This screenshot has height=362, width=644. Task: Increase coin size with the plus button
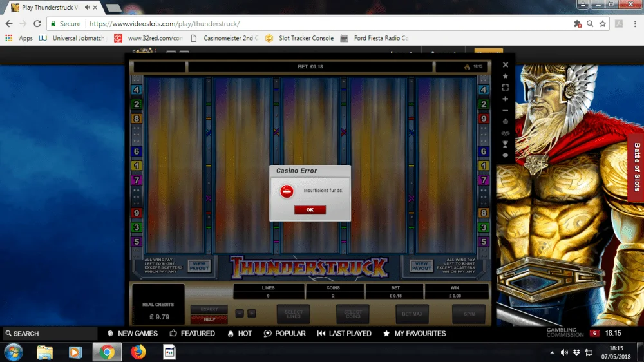tap(252, 314)
